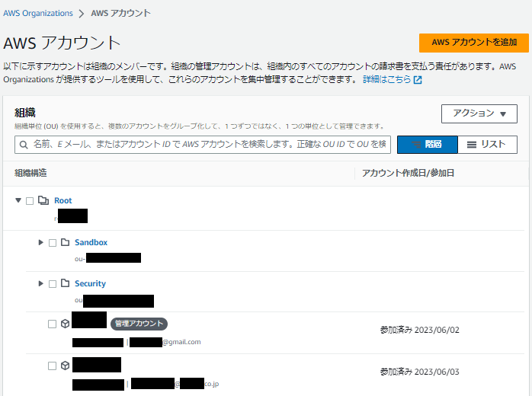Click the 組織 section heading

pos(25,113)
